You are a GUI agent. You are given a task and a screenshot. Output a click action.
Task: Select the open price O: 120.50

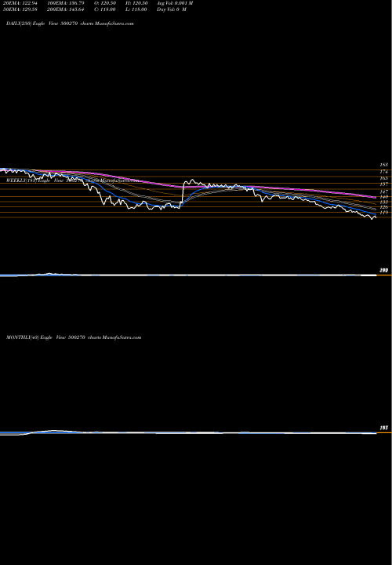[105, 3]
